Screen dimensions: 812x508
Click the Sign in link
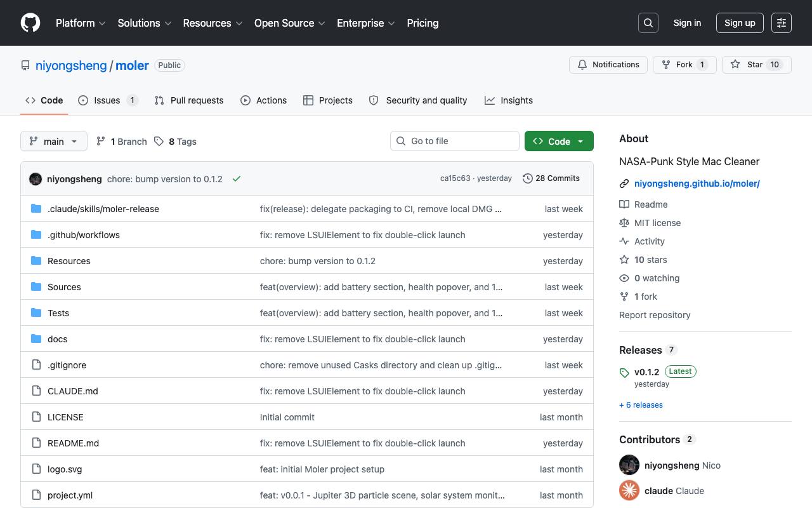687,23
